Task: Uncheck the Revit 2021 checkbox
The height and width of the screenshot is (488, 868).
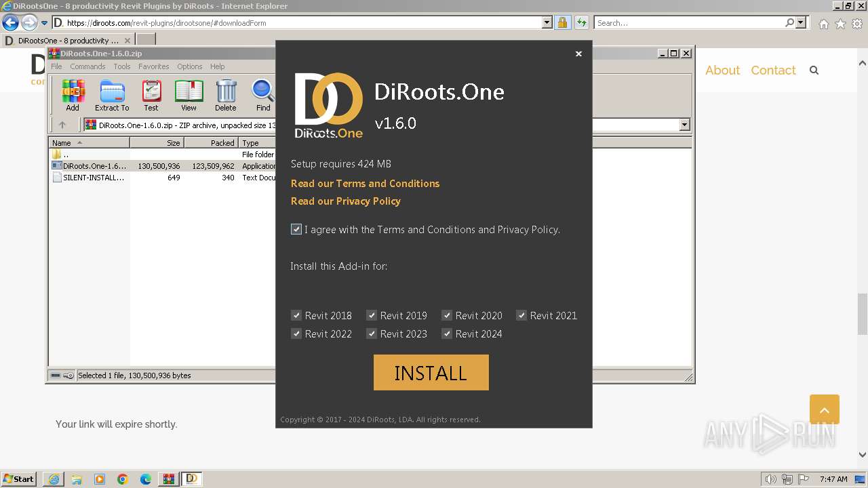Action: [x=521, y=315]
